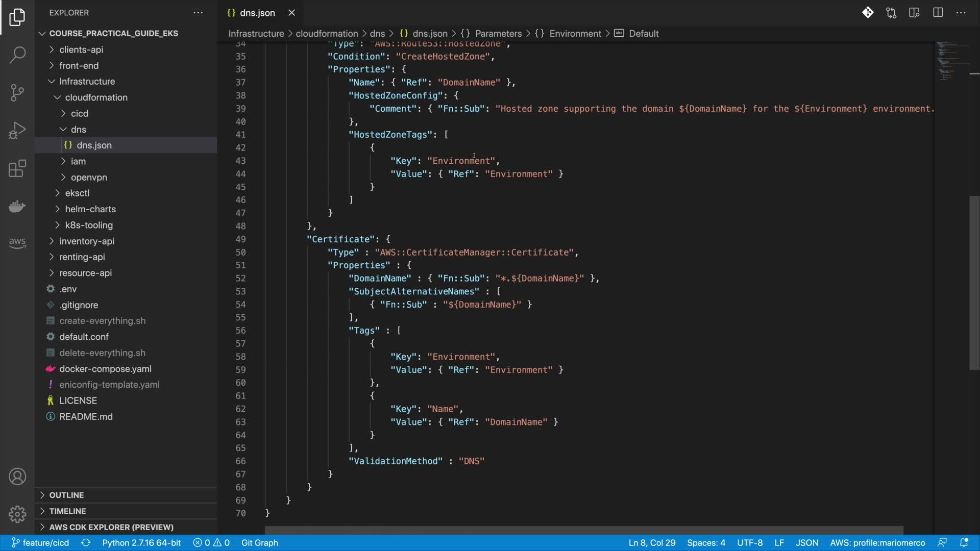This screenshot has height=551, width=980.
Task: Click the Split Editor Right icon
Action: (938, 13)
